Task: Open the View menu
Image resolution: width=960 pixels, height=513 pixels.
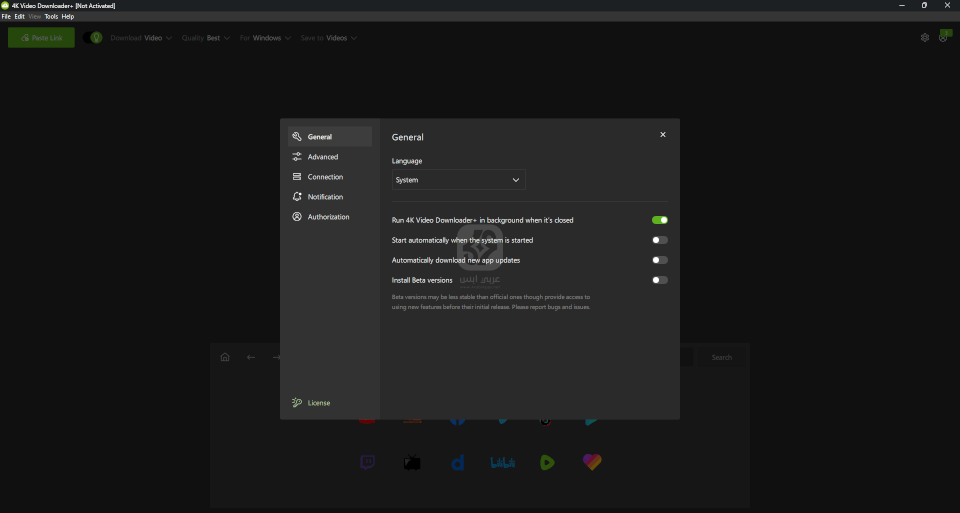Action: coord(35,17)
